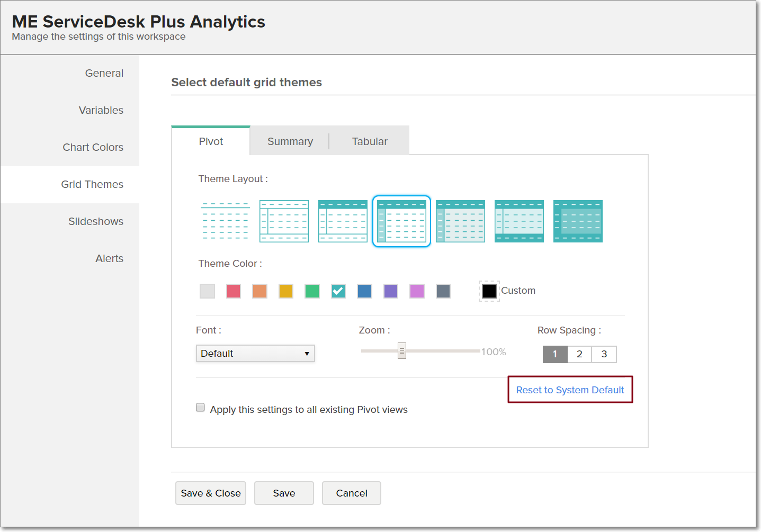761x532 pixels.
Task: Select the first plain-lines theme layout
Action: click(225, 221)
